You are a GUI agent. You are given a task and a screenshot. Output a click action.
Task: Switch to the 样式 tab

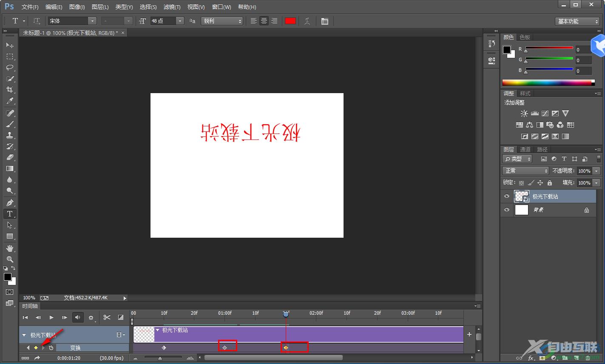[525, 93]
